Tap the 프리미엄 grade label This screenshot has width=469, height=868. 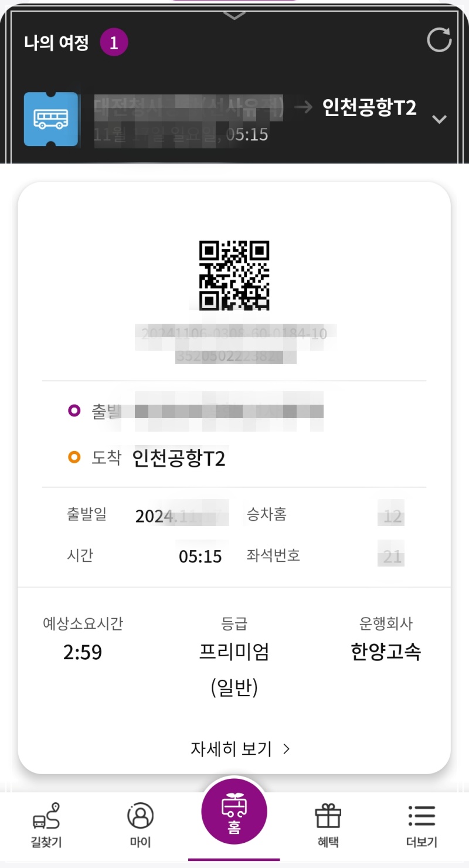234,652
